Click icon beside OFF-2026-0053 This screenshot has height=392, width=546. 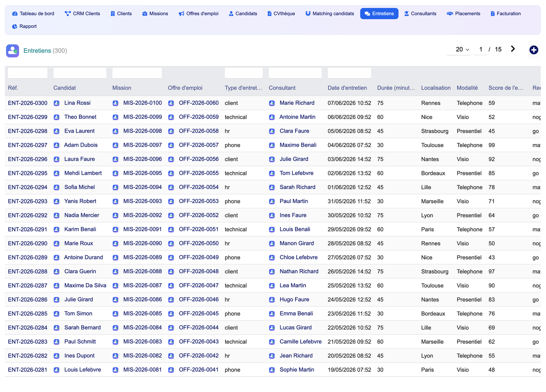coord(171,201)
